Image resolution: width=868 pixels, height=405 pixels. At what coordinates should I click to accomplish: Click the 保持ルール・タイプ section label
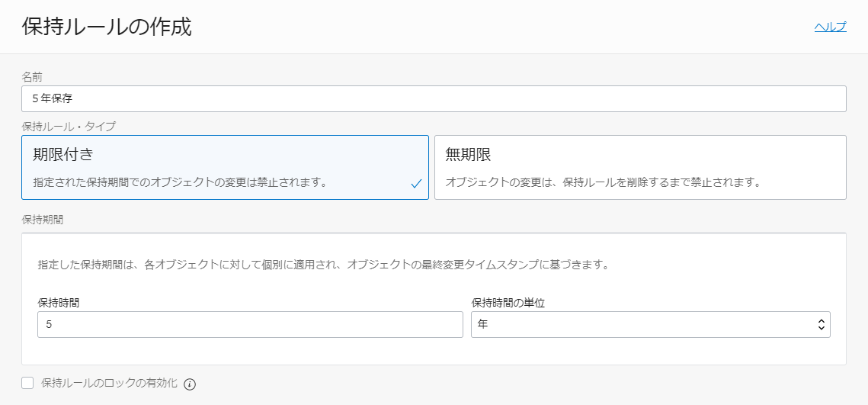(69, 127)
